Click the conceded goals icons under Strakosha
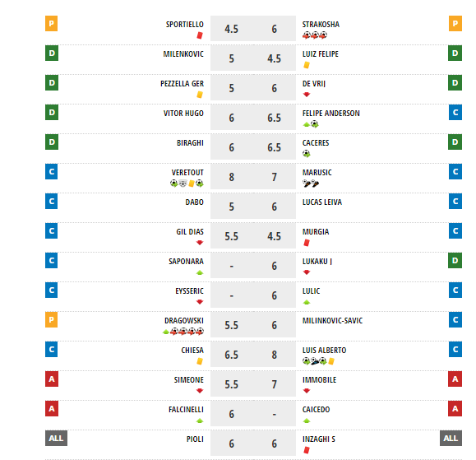The width and height of the screenshot is (476, 460). 315,35
